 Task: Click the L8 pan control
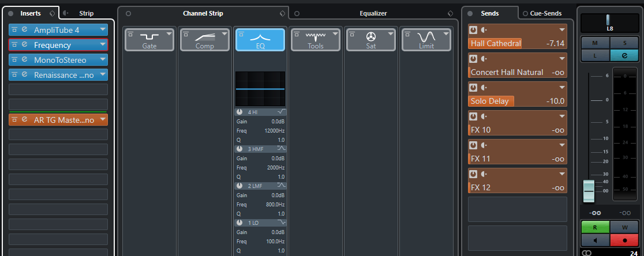point(609,23)
